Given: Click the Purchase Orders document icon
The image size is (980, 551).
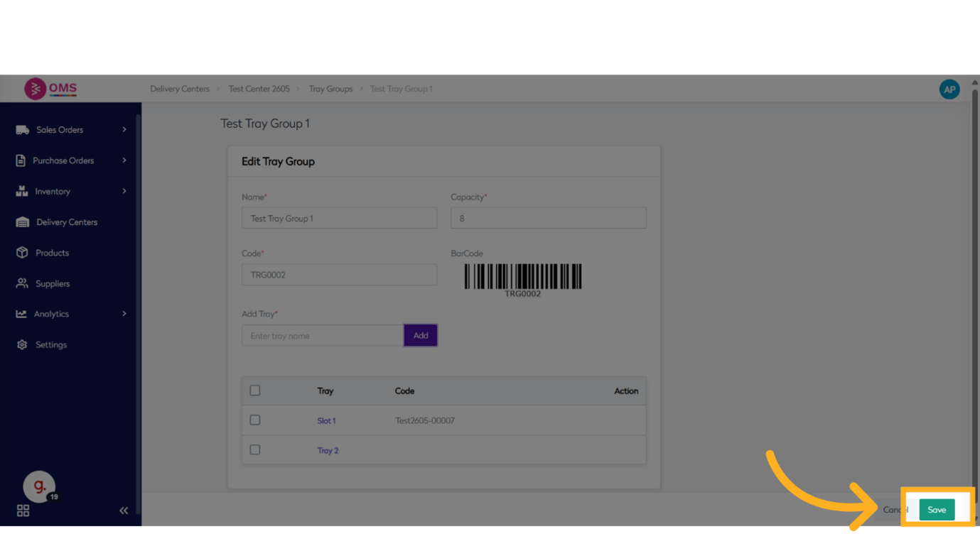Looking at the screenshot, I should pos(21,160).
